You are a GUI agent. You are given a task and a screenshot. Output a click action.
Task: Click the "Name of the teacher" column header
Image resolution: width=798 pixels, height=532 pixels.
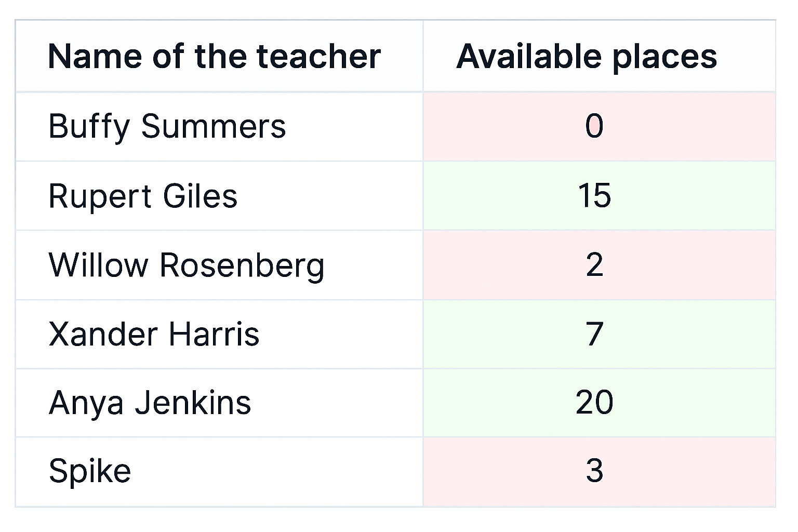219,56
